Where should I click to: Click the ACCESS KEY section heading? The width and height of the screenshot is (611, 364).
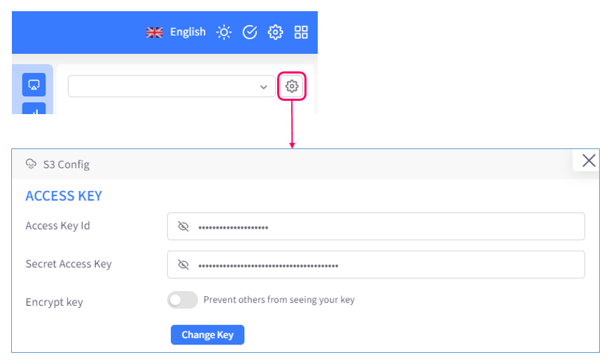point(64,196)
